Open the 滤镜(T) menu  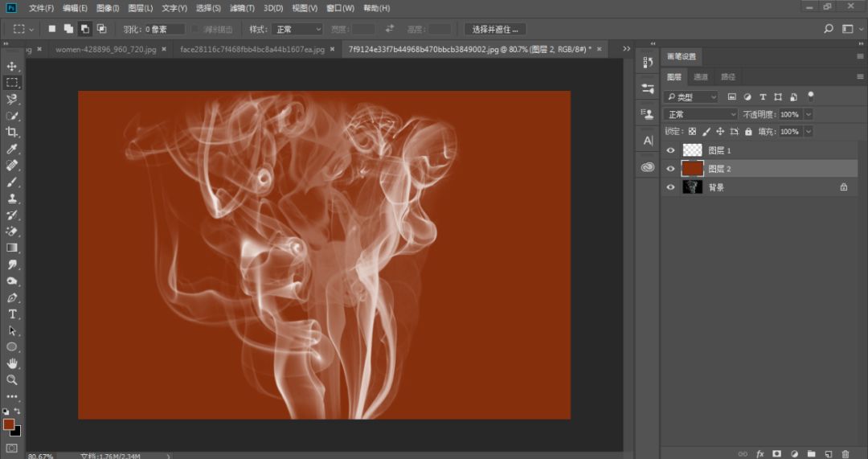(242, 8)
